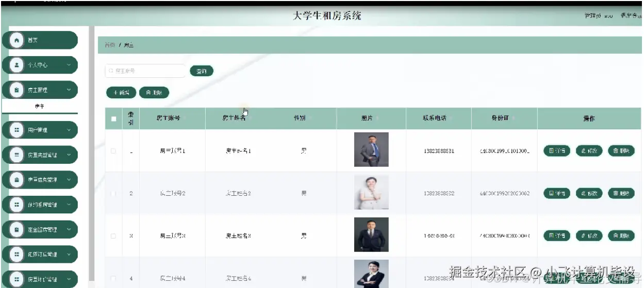Expand the 个人中心 chevron
Image resolution: width=644 pixels, height=288 pixels.
[x=69, y=65]
